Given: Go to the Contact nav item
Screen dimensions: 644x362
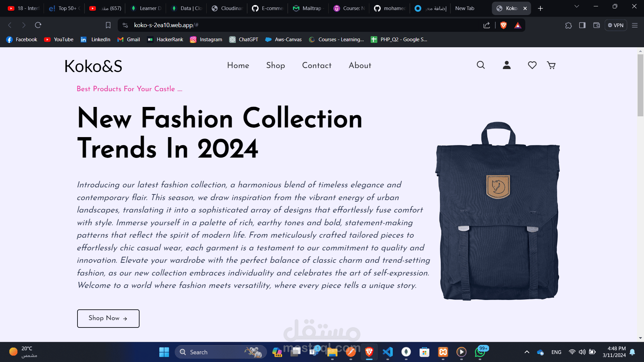Looking at the screenshot, I should (x=317, y=65).
